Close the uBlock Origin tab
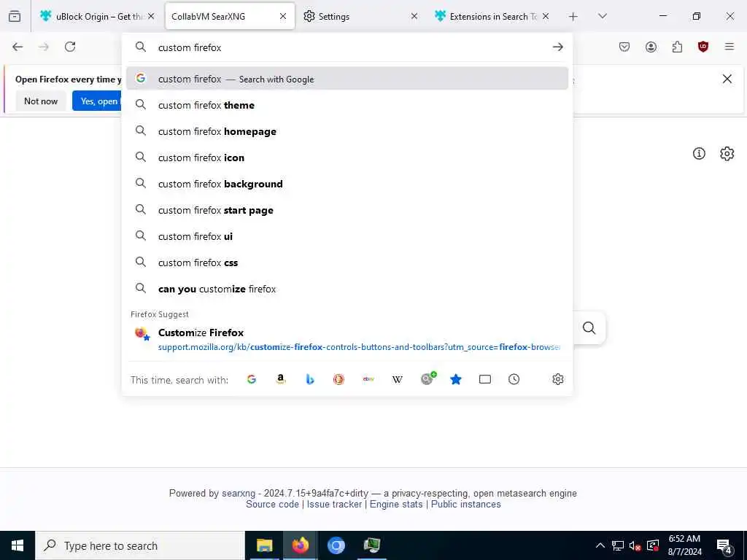 pyautogui.click(x=151, y=16)
